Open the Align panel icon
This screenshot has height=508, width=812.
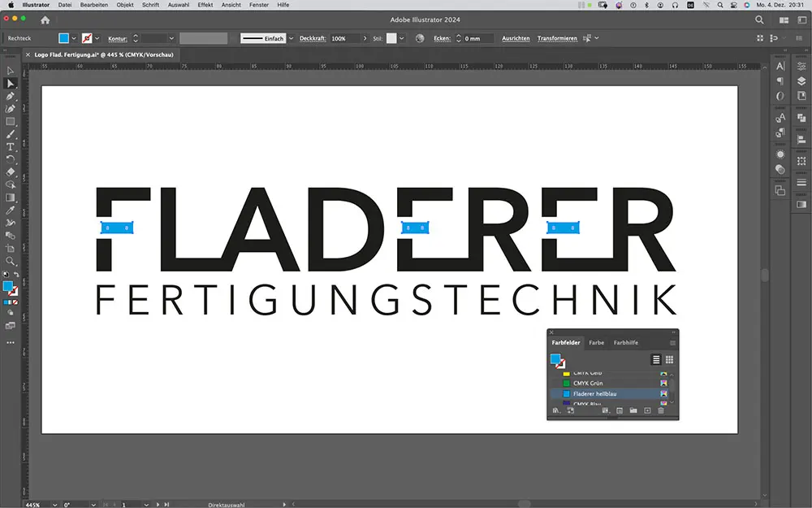coord(801,140)
